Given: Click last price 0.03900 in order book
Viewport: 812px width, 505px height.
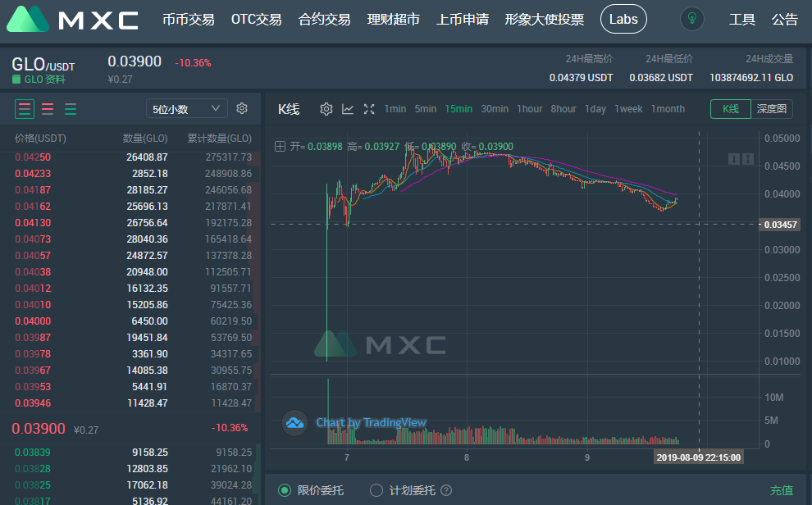Looking at the screenshot, I should pos(39,429).
